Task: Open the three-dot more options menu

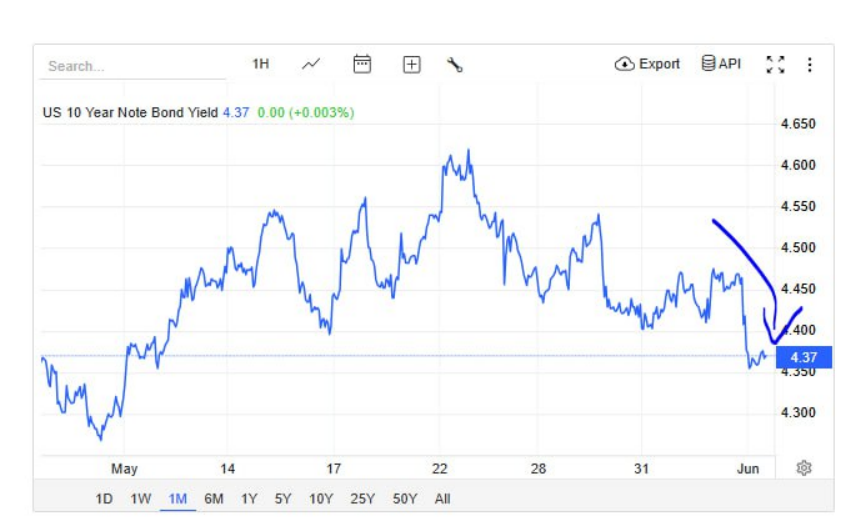Action: coord(809,65)
